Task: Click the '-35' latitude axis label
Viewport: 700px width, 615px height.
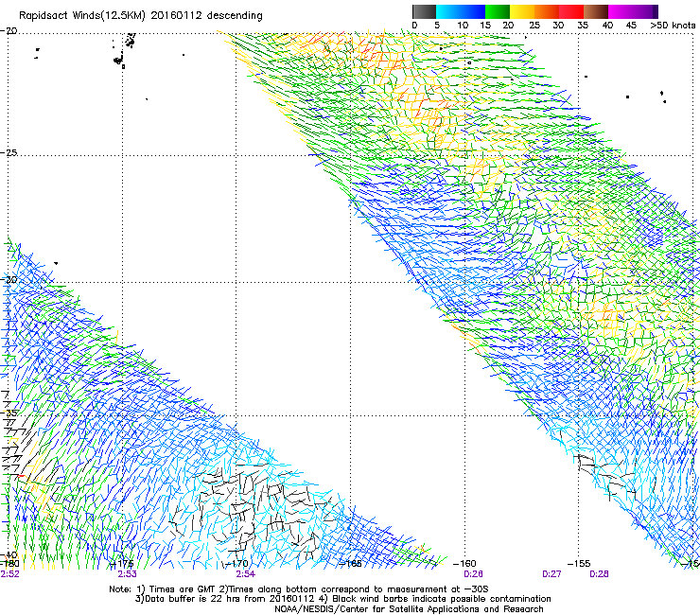Action: tap(9, 413)
